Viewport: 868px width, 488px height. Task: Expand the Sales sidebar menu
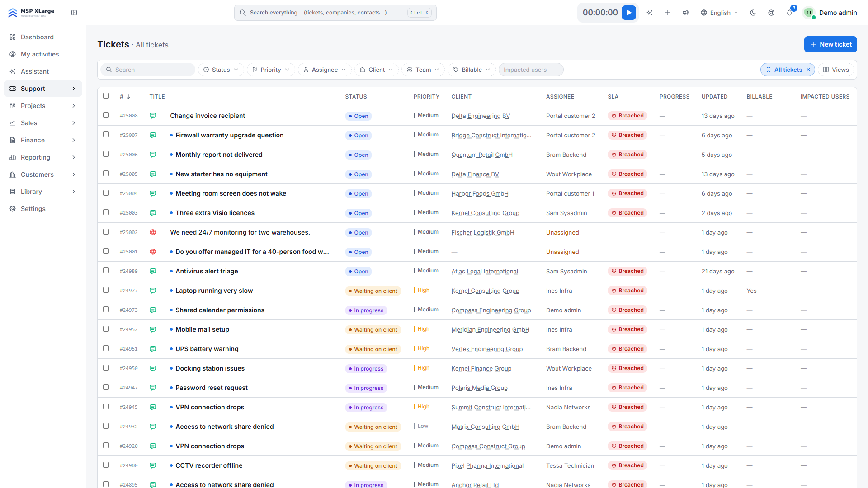[x=43, y=123]
